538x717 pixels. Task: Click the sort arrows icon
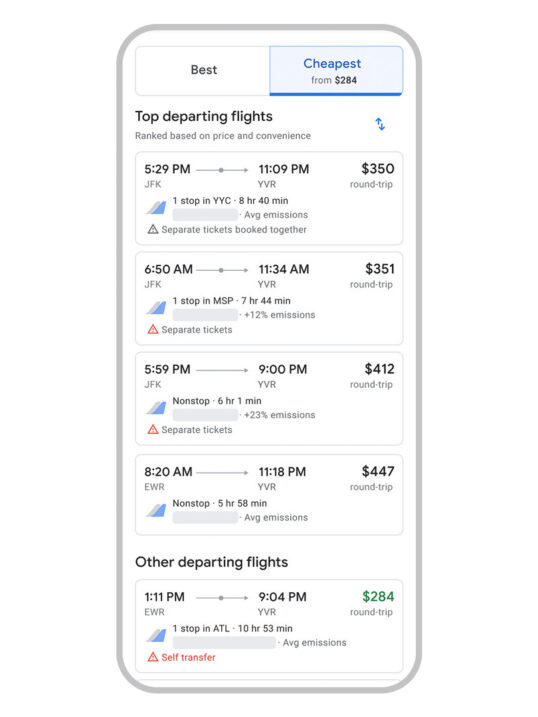click(380, 124)
